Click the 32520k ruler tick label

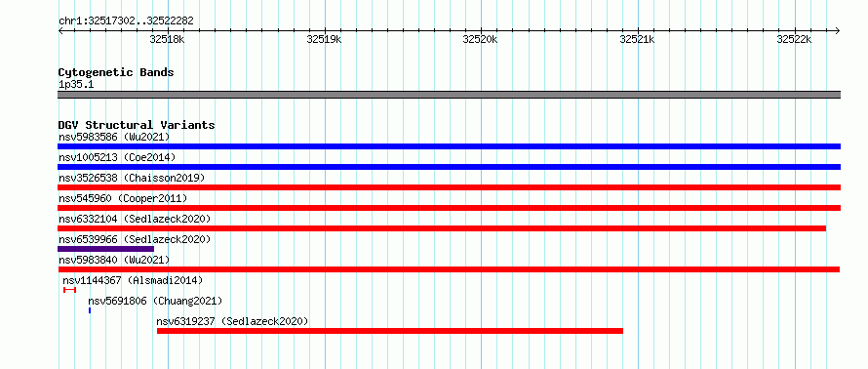pyautogui.click(x=481, y=39)
